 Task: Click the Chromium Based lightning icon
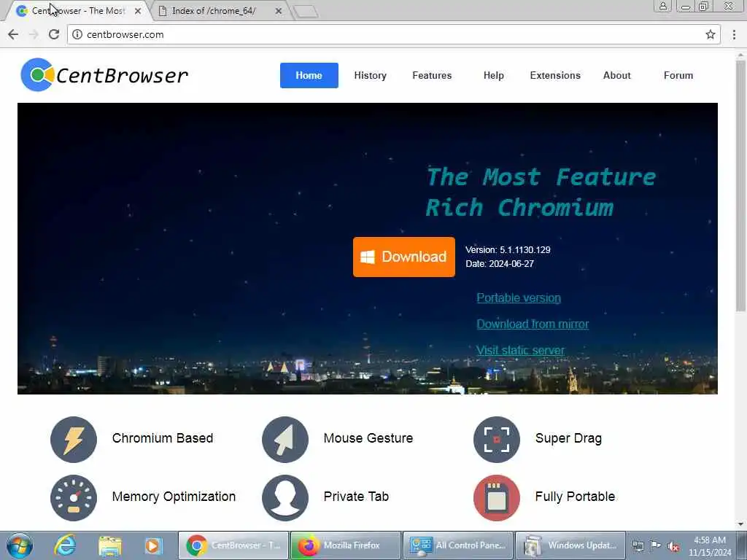pos(74,439)
